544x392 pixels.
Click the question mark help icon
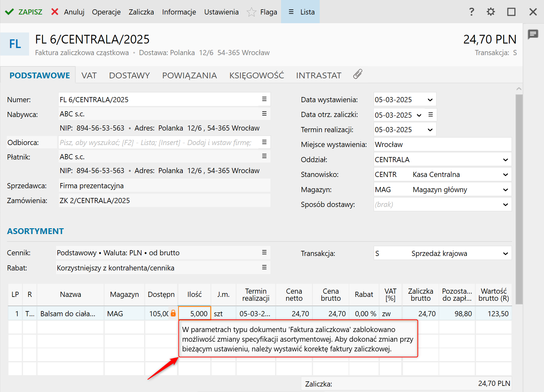pos(471,12)
